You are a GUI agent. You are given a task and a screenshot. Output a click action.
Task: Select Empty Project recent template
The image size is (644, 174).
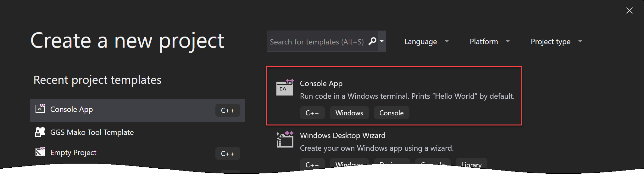(73, 153)
